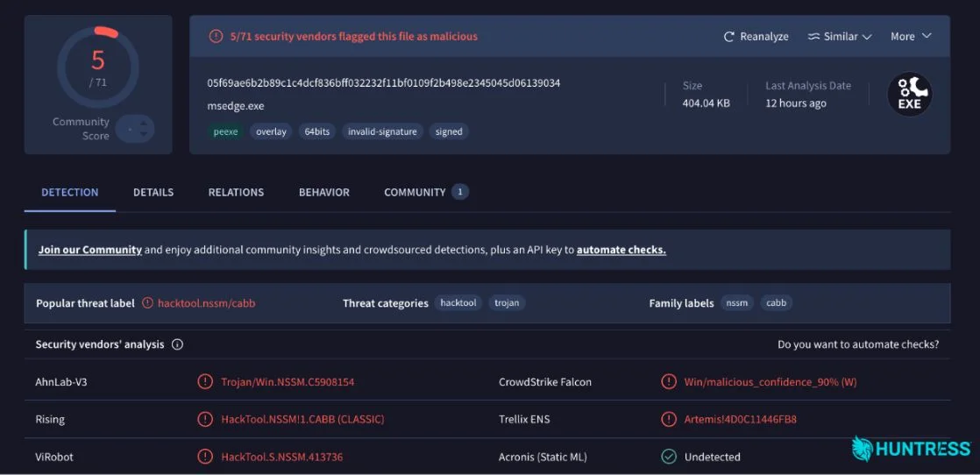
Task: Click the invalid-signature tag
Action: tap(382, 131)
